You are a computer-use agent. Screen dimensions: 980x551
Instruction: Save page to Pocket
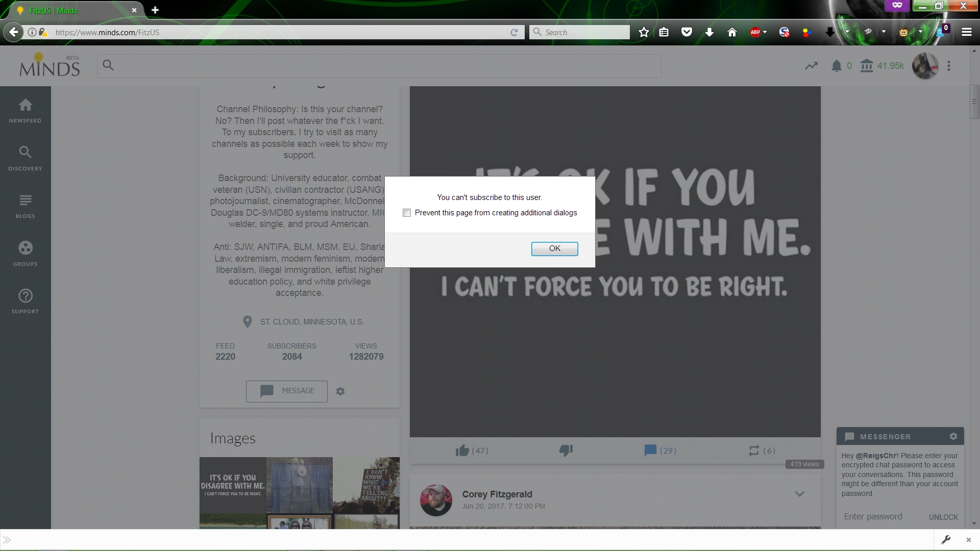687,32
